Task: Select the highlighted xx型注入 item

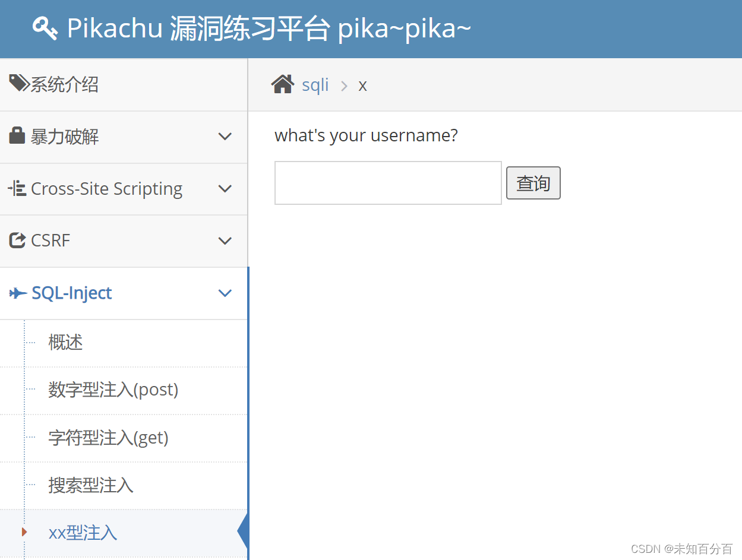Action: coord(83,532)
